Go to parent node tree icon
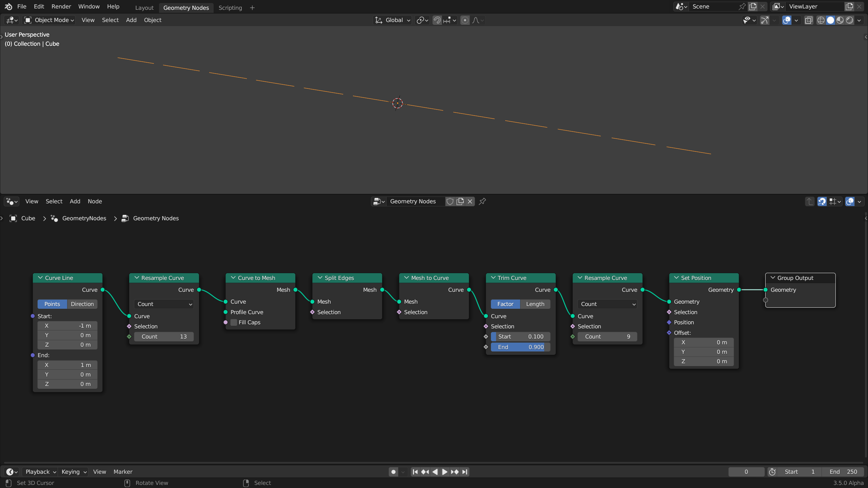The height and width of the screenshot is (488, 868). [x=810, y=202]
